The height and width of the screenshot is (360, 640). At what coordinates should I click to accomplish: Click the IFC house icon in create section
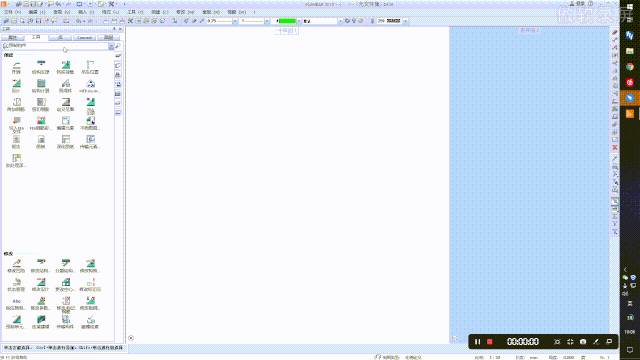pyautogui.click(x=91, y=84)
